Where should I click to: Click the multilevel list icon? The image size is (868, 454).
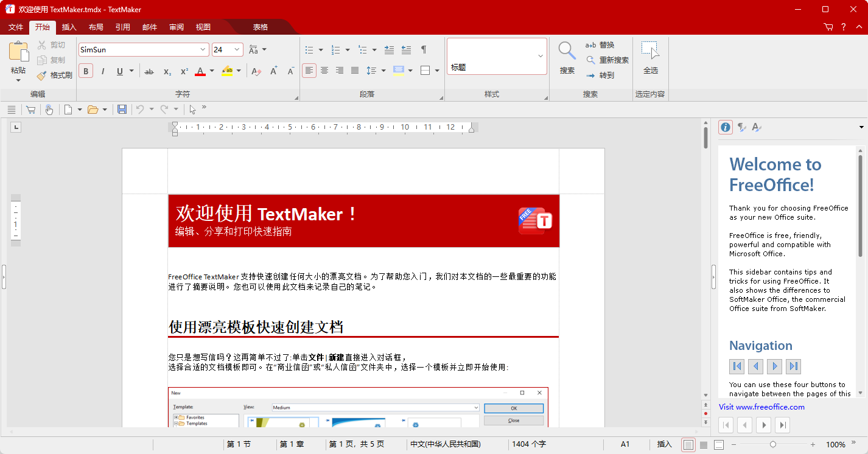point(362,50)
